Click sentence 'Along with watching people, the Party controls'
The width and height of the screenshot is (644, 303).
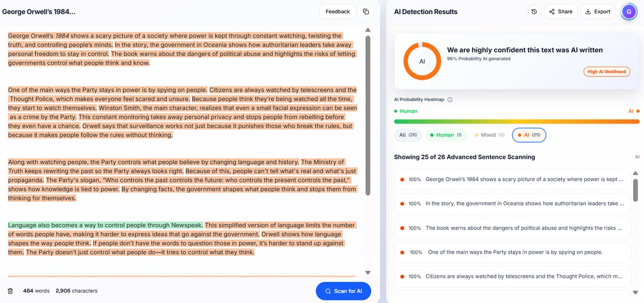[x=153, y=162]
